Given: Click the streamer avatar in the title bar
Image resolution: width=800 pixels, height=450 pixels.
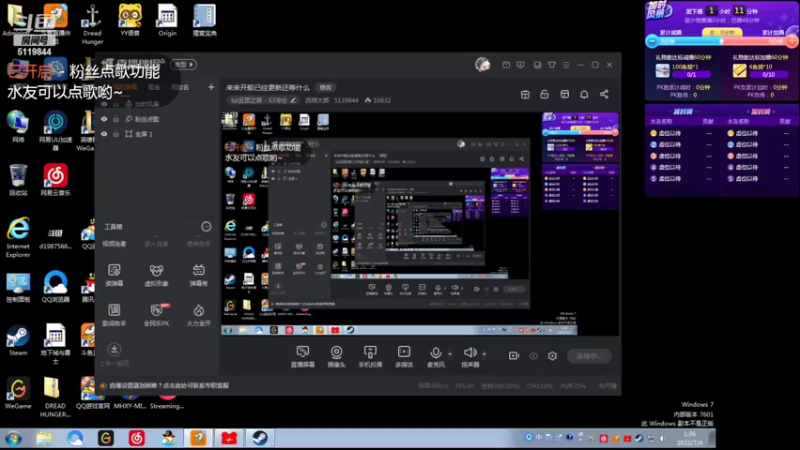Looking at the screenshot, I should tap(483, 64).
